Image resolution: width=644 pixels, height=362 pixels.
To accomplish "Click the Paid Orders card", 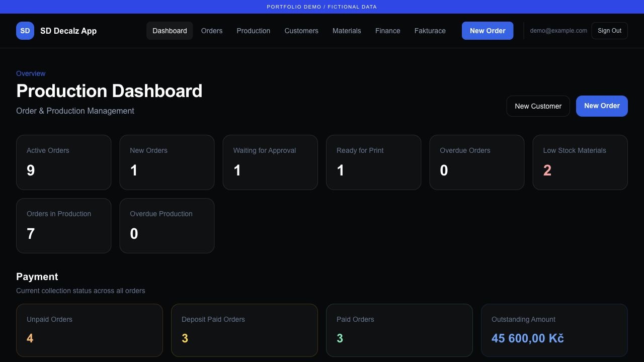I will pos(399,330).
